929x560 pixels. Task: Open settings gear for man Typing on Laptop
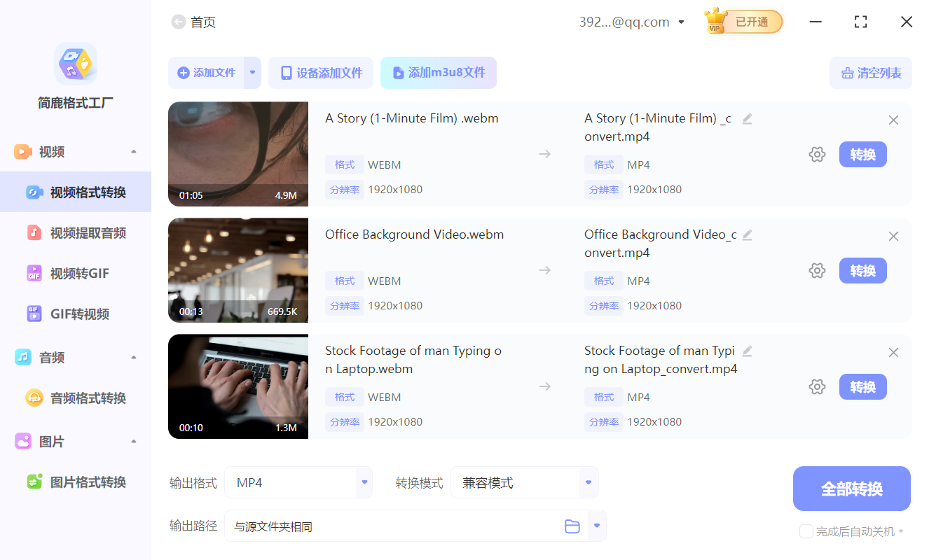817,386
